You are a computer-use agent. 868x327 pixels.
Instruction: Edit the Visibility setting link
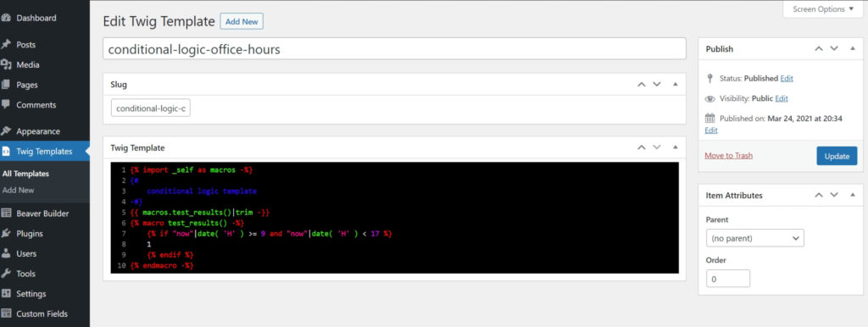(781, 98)
